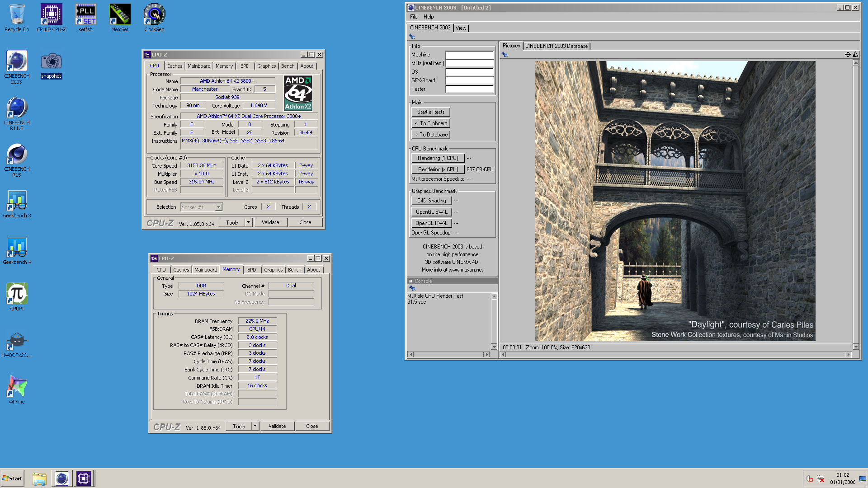The width and height of the screenshot is (868, 488).
Task: Click console vertical scrollbar down arrow
Action: click(x=494, y=347)
